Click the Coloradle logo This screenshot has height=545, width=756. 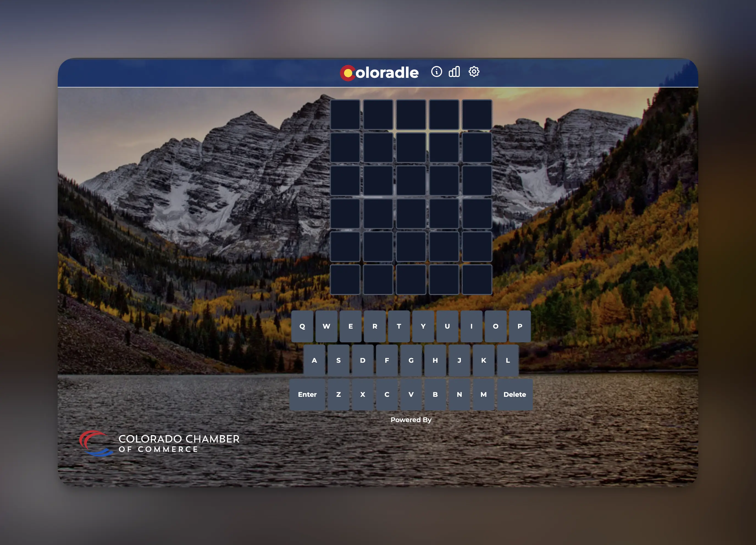click(x=379, y=73)
